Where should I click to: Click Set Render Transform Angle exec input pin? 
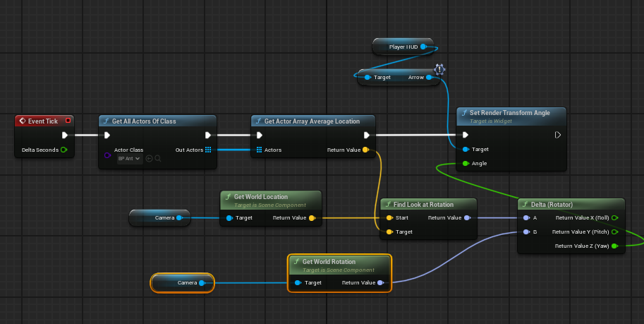[465, 135]
